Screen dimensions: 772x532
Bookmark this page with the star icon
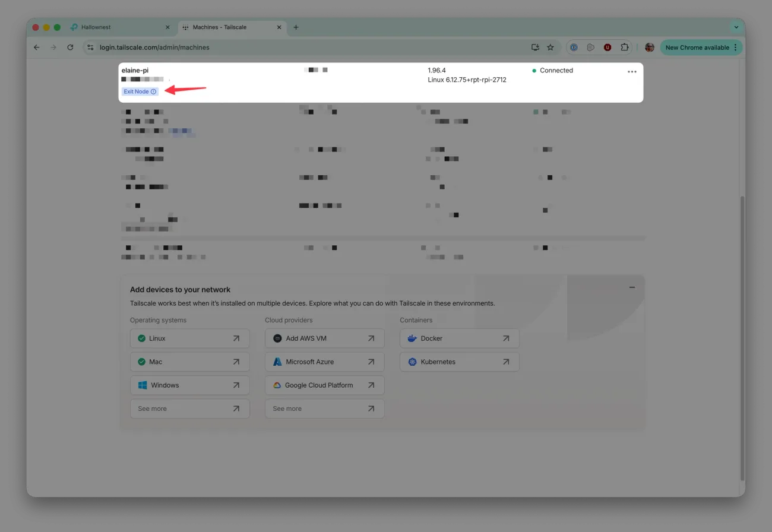[x=550, y=47]
